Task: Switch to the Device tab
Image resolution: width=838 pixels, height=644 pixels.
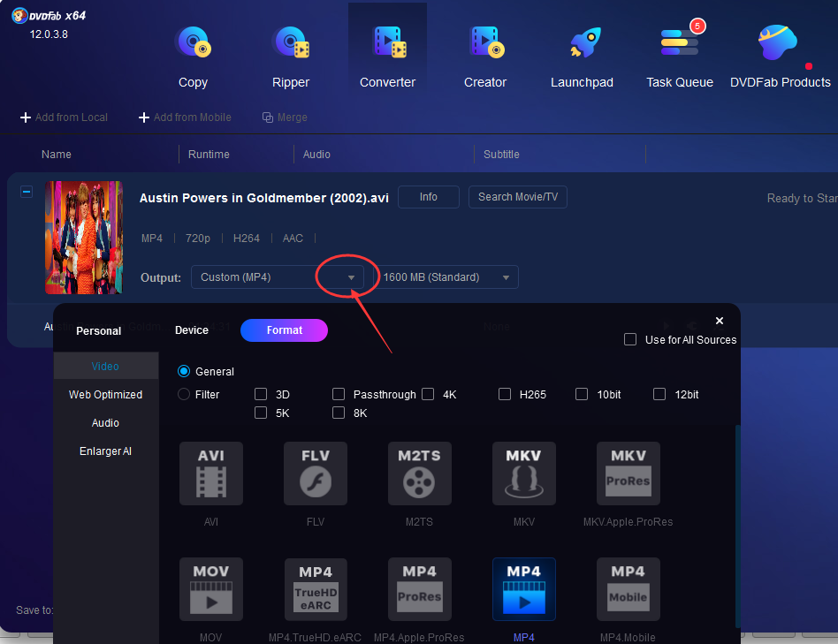Action: click(x=192, y=330)
